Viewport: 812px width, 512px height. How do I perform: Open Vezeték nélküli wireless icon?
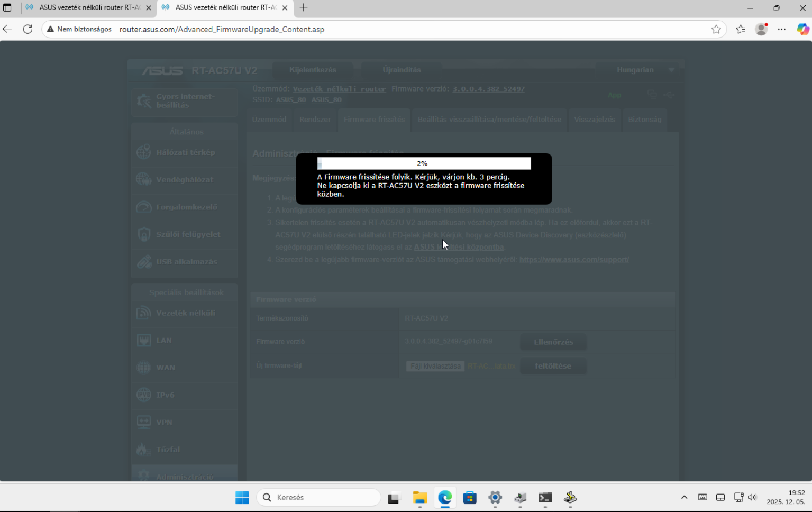click(x=144, y=313)
